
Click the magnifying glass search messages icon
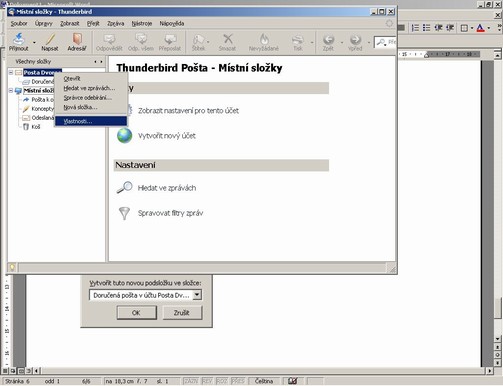125,187
